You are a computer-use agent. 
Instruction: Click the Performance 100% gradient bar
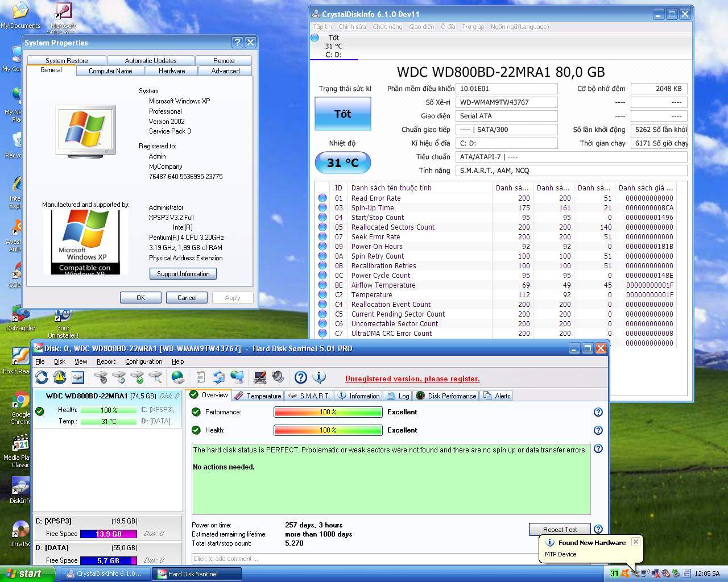328,412
